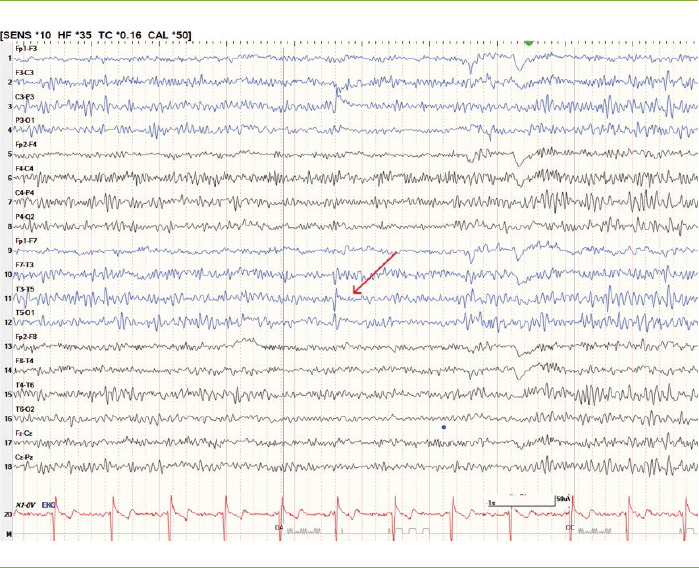Click the F4-C4 channel label

[x=25, y=169]
